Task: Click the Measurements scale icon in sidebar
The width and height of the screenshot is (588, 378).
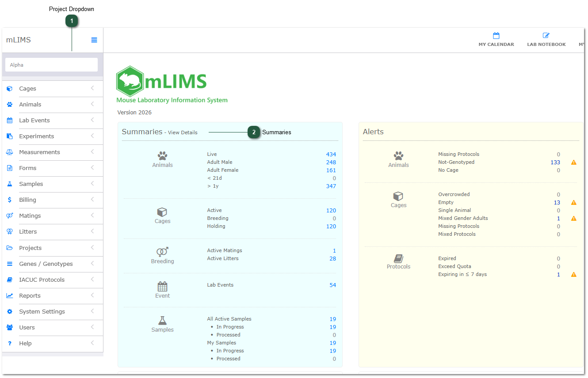Action: click(x=10, y=152)
